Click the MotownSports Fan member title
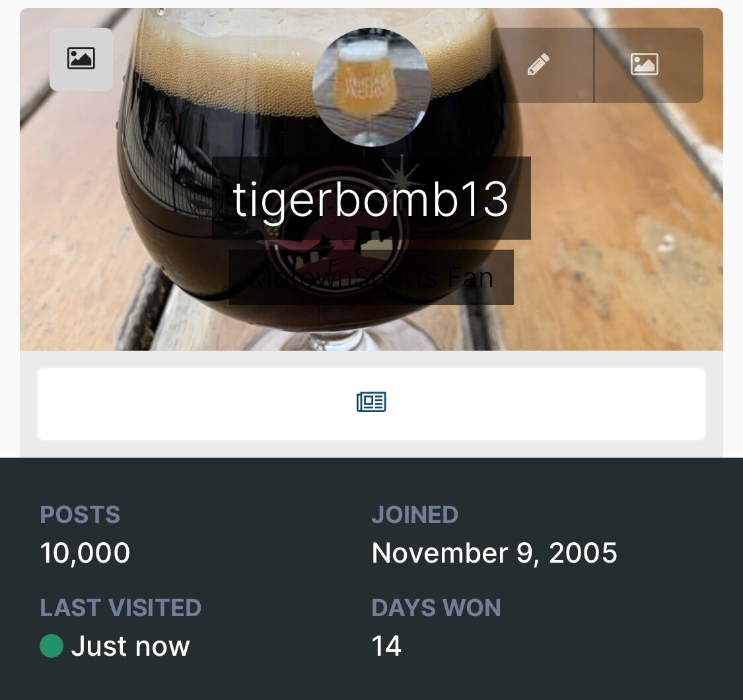 click(x=371, y=278)
